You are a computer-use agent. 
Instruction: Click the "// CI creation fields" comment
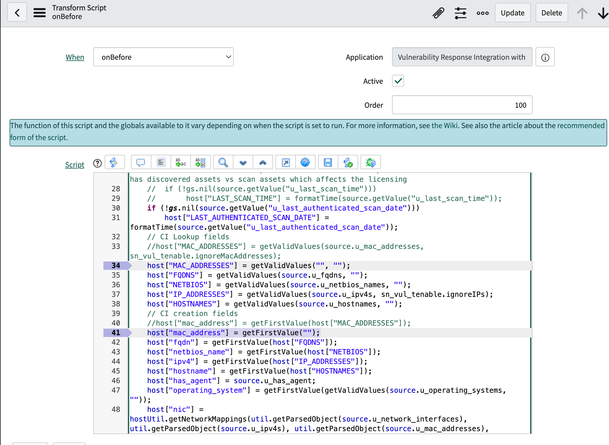click(x=192, y=314)
